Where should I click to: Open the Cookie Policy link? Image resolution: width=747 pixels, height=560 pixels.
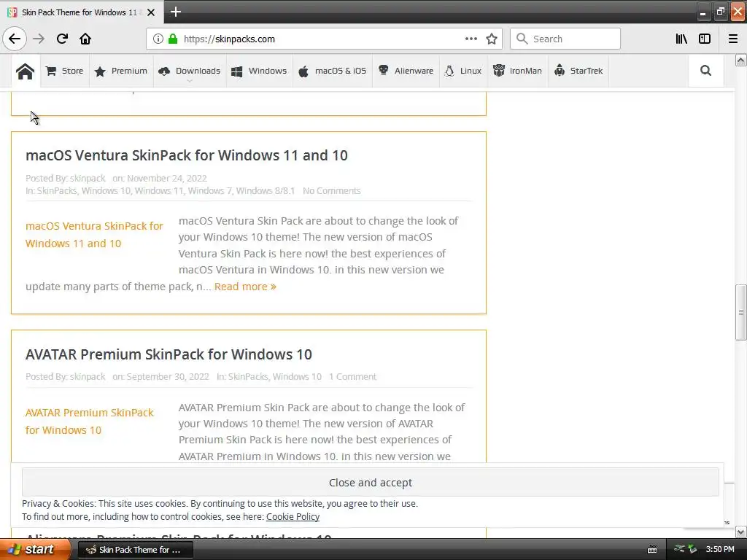(293, 517)
